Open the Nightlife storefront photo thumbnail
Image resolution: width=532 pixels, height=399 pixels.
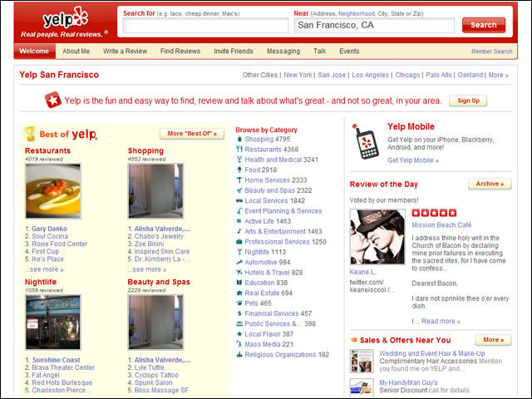tap(53, 323)
